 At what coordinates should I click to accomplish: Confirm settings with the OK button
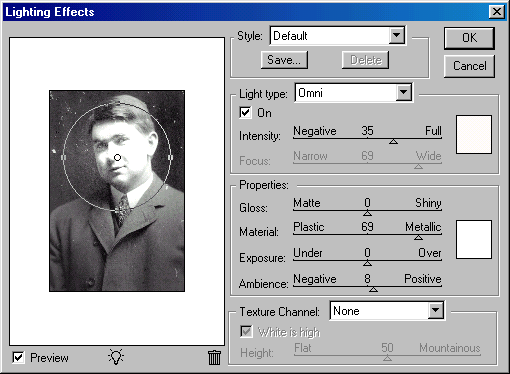click(x=469, y=38)
